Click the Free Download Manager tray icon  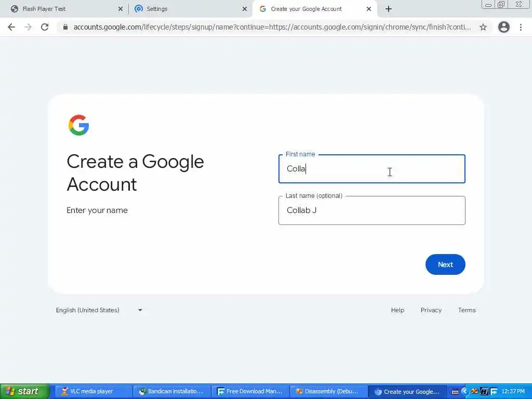(x=494, y=392)
